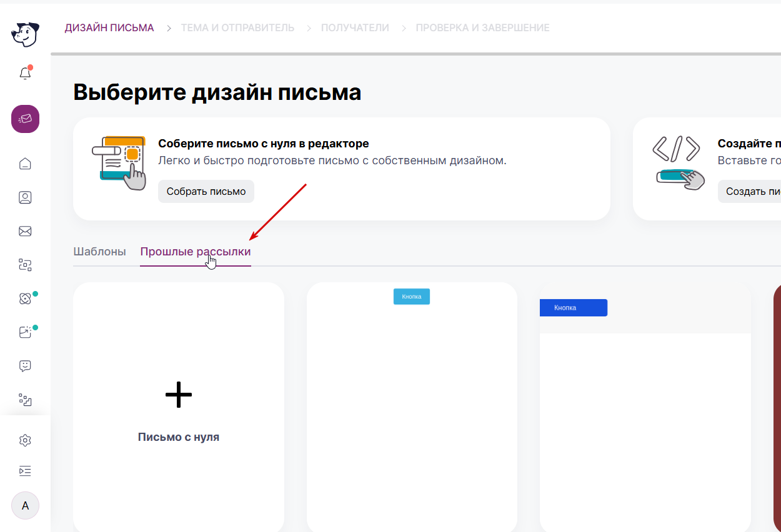Select the Прошлые рассылки tab
Screen dimensions: 781x532
tap(196, 252)
